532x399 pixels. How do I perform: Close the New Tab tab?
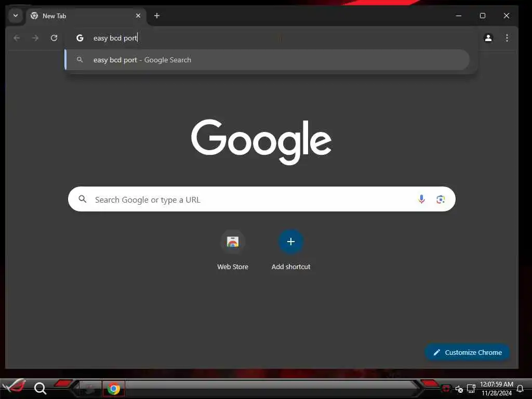point(138,16)
